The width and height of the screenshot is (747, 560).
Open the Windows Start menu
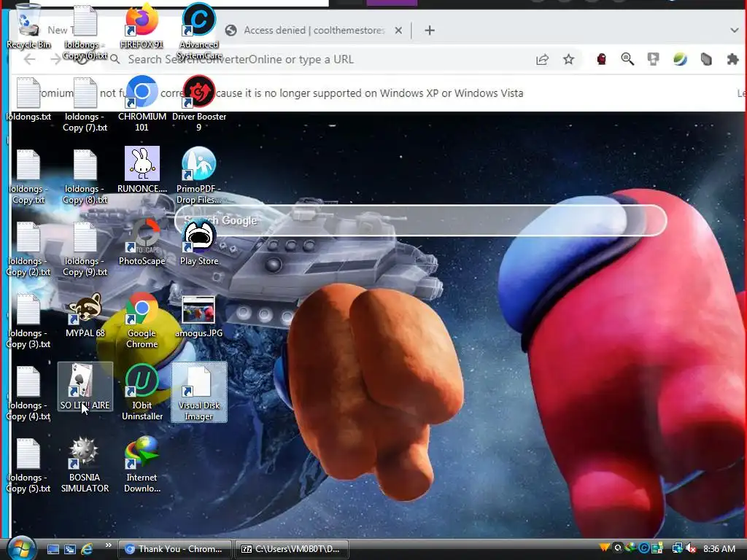pyautogui.click(x=21, y=548)
